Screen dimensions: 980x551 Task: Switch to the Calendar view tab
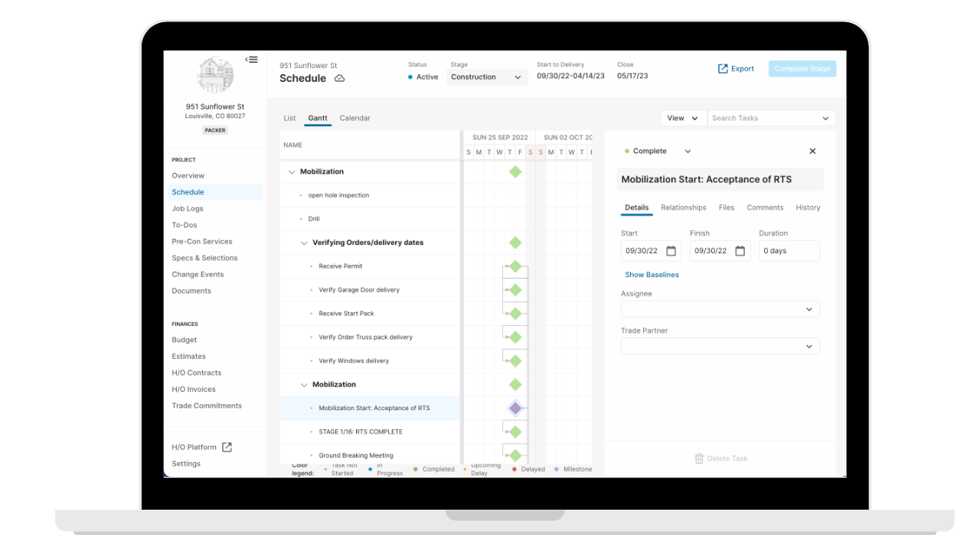(354, 119)
